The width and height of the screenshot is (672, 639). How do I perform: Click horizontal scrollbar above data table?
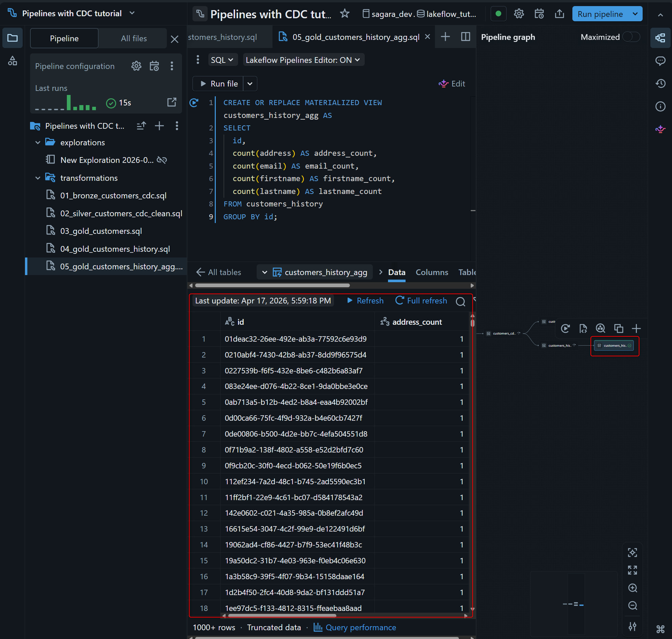click(x=272, y=286)
